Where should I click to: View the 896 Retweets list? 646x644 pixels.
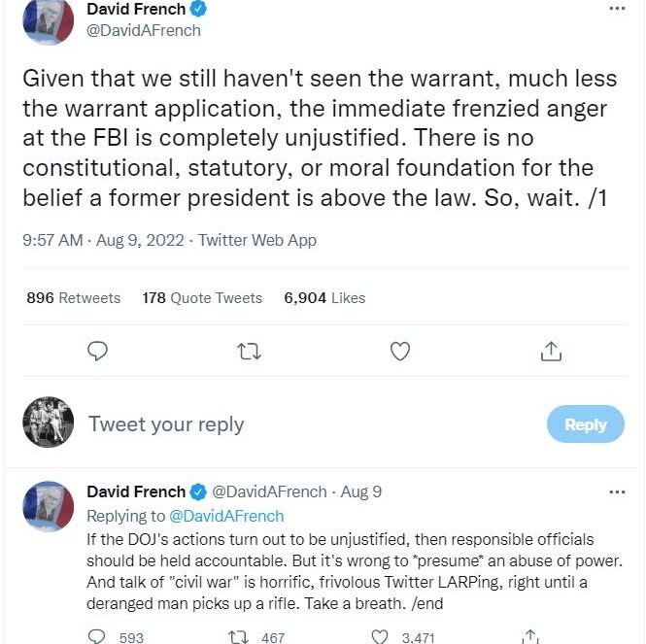[73, 297]
